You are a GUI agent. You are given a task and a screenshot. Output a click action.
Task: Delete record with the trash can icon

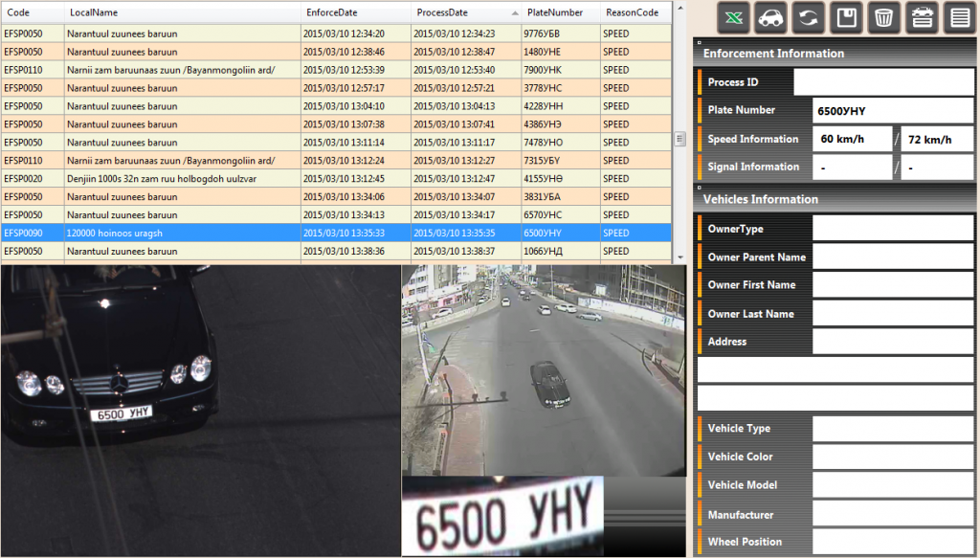[x=884, y=18]
